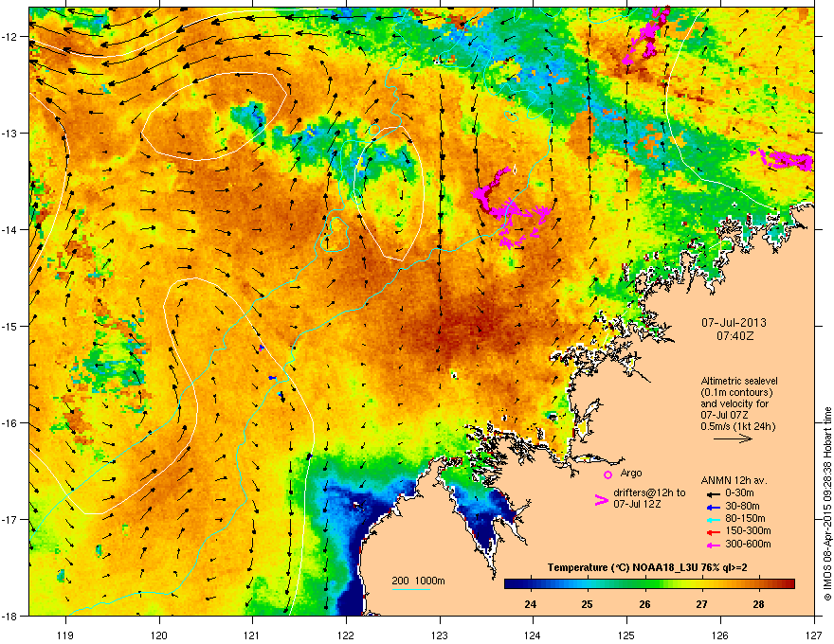Click the latitude axis label '-14'
Screen dimensions: 834x644
9,230
